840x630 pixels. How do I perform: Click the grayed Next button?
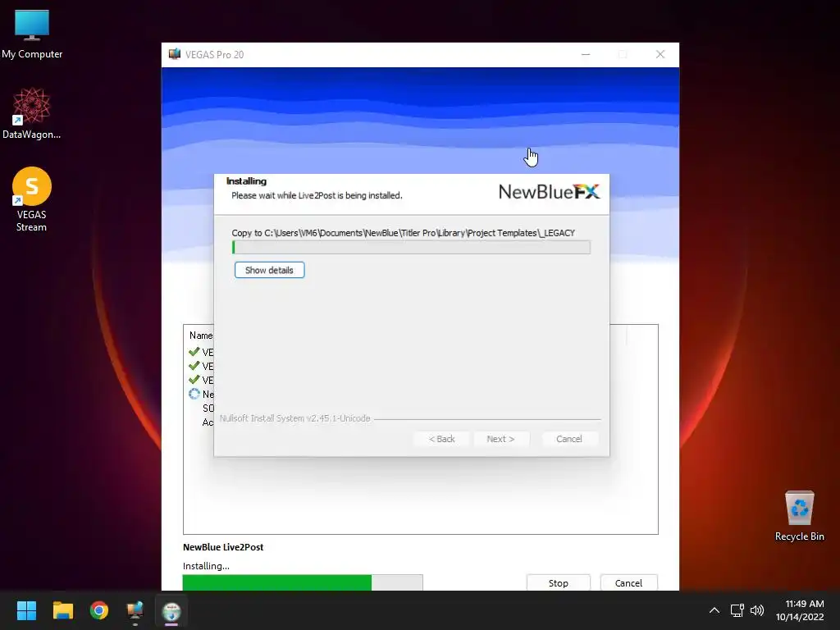click(500, 439)
